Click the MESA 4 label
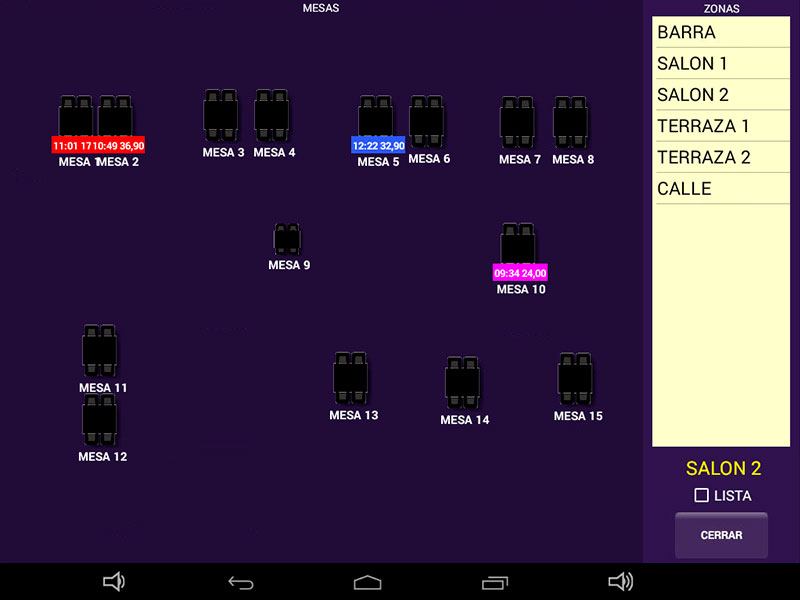The width and height of the screenshot is (800, 600). [x=274, y=152]
